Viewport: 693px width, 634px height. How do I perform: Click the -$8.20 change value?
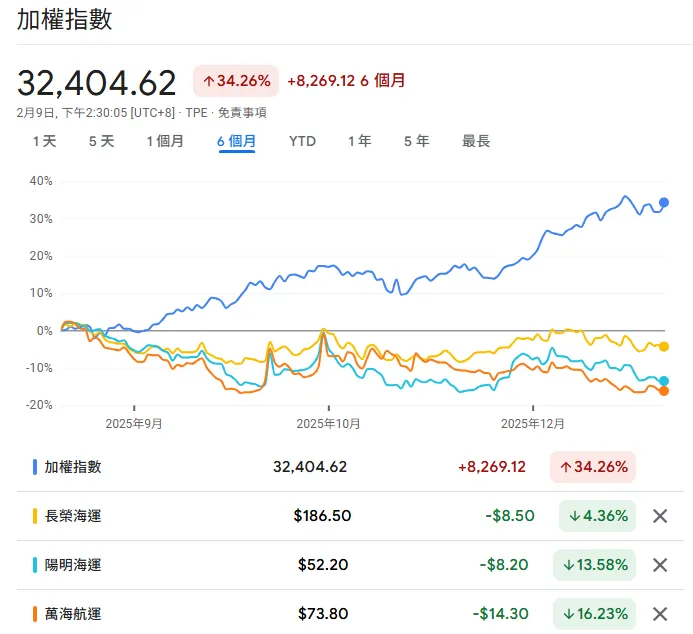click(x=504, y=565)
